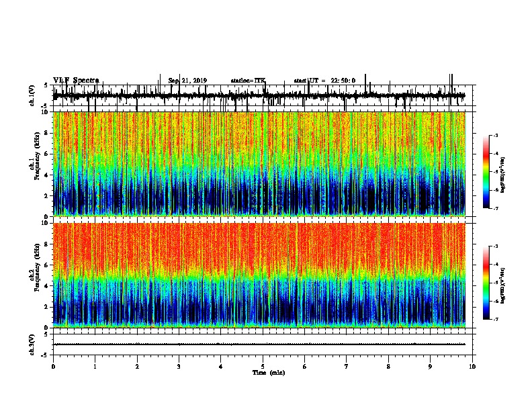Click the 'start UT = 22:50:0' text
The height and width of the screenshot is (411, 532).
pos(324,81)
